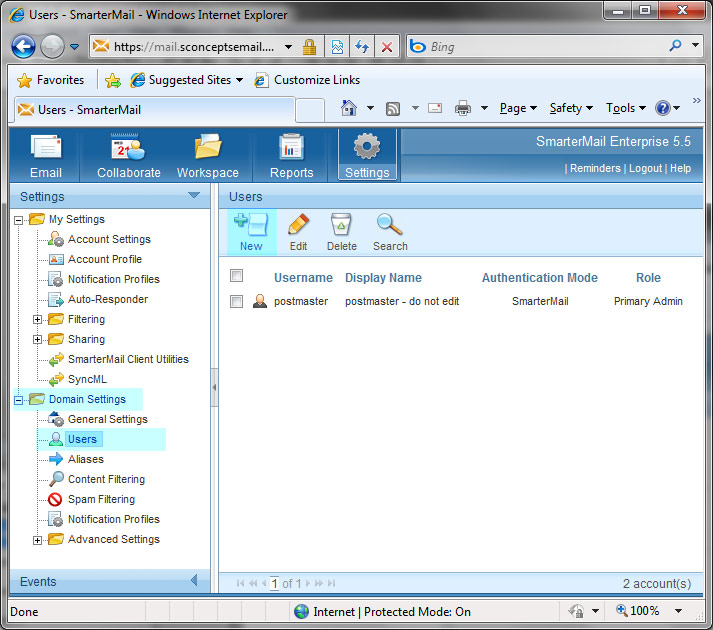This screenshot has width=713, height=630.
Task: Open the Reports icon
Action: pos(291,148)
